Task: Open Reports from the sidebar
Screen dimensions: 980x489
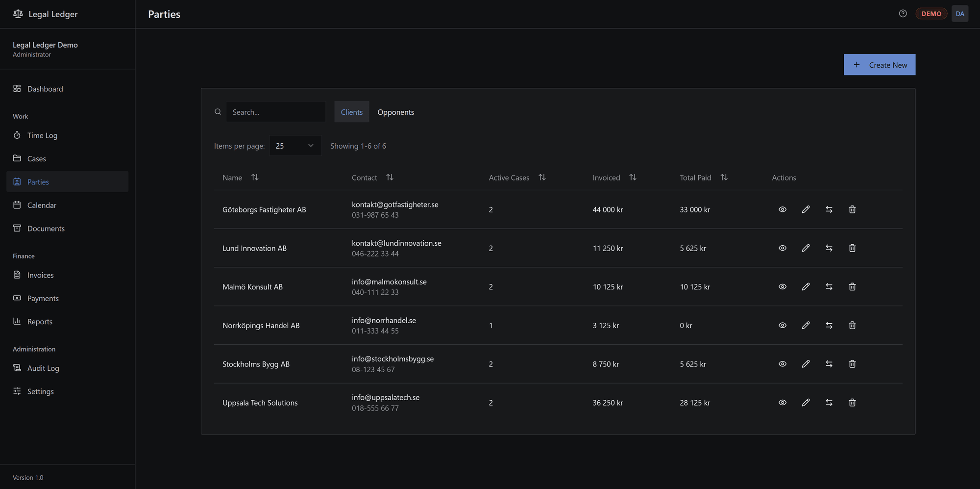Action: pyautogui.click(x=68, y=322)
